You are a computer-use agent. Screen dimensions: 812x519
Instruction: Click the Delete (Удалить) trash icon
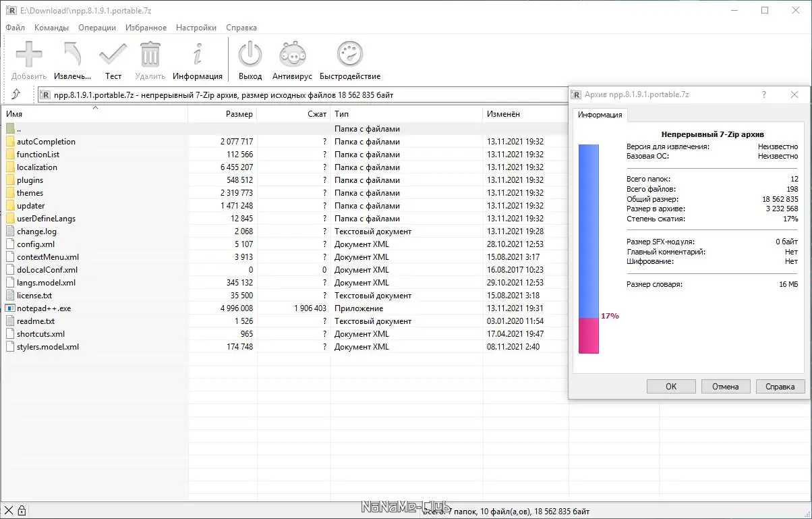point(150,54)
